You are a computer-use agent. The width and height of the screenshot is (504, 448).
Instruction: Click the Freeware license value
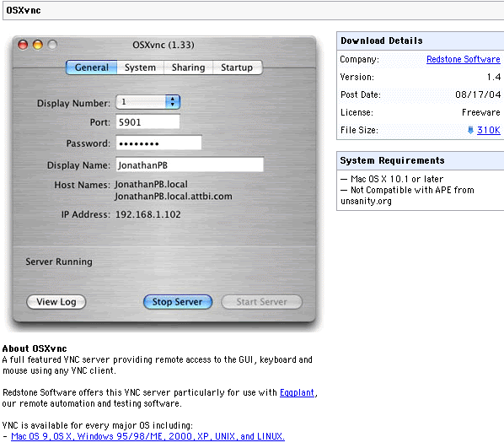click(x=481, y=112)
